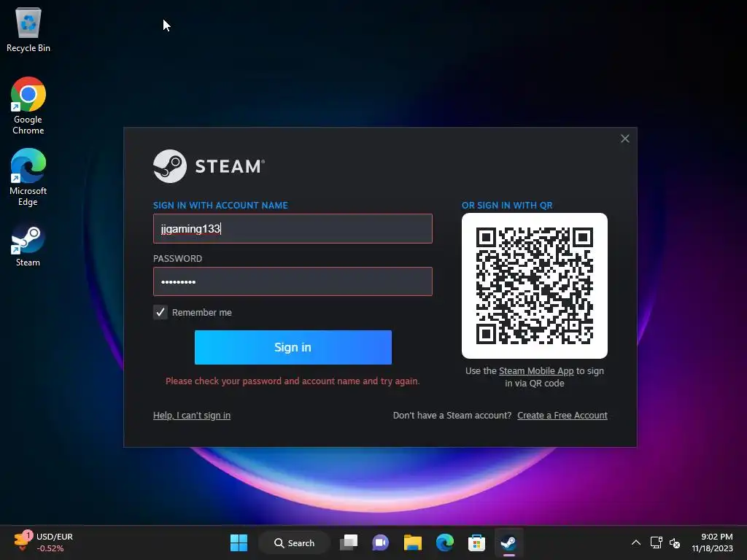Open File Explorer from the taskbar

(x=413, y=542)
